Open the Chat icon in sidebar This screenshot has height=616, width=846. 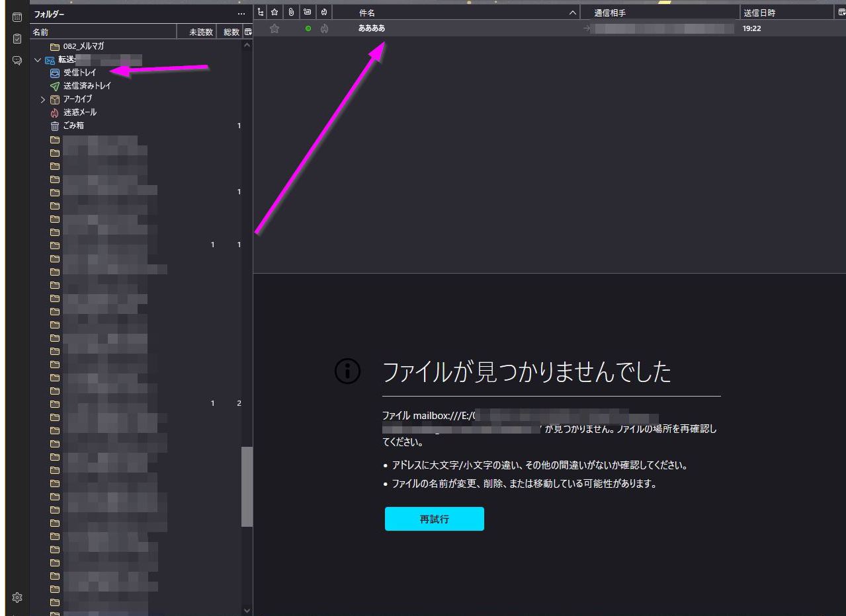point(17,61)
